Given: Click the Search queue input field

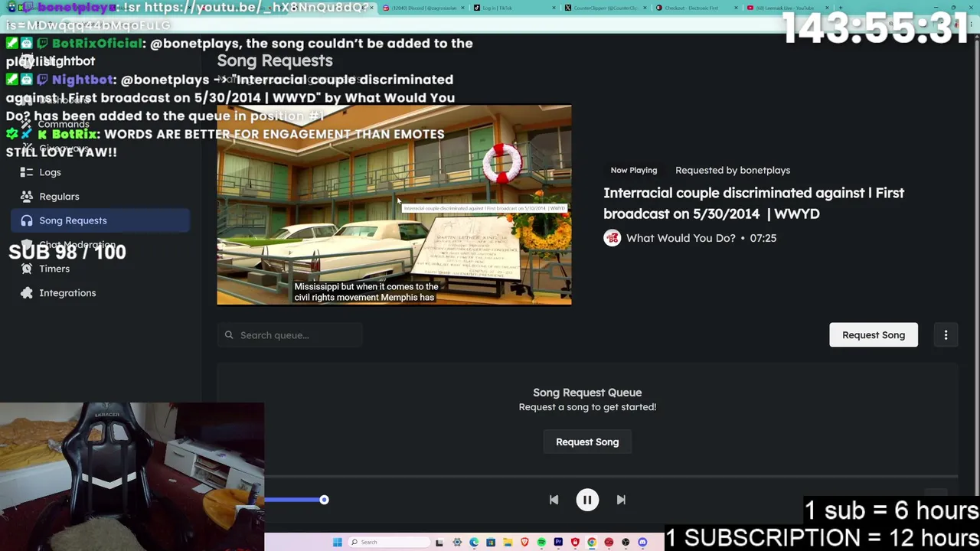Looking at the screenshot, I should point(289,335).
